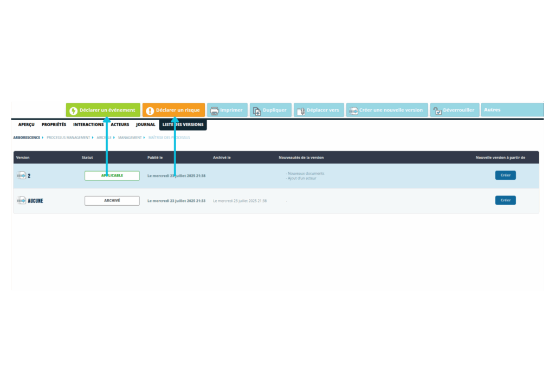Open the Propriétés tab

pyautogui.click(x=54, y=125)
